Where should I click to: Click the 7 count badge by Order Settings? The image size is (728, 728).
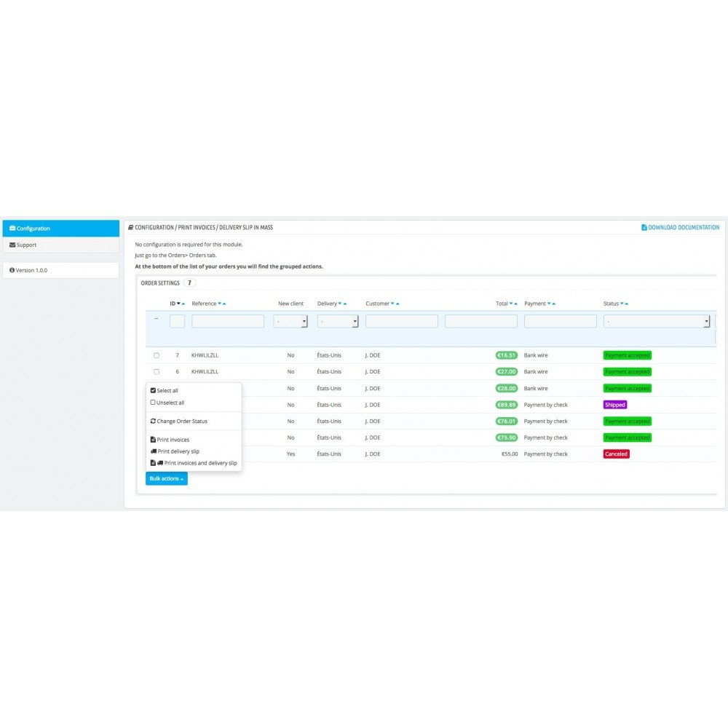pyautogui.click(x=189, y=282)
